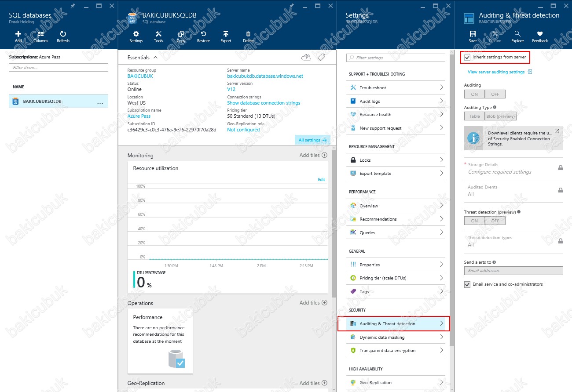The height and width of the screenshot is (392, 572).
Task: Open Queries entry
Action: coord(396,232)
